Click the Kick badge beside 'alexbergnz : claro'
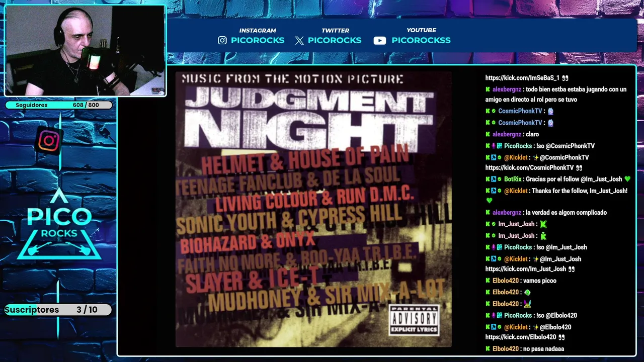Screen dimensions: 644x362 tap(488, 134)
